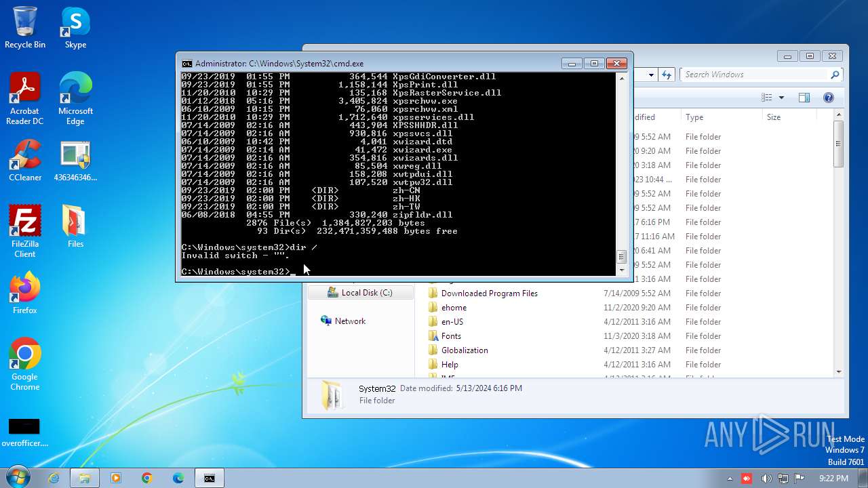Click Explorer file list scrollbar down arrow
Viewport: 868px width, 488px height.
tap(839, 371)
